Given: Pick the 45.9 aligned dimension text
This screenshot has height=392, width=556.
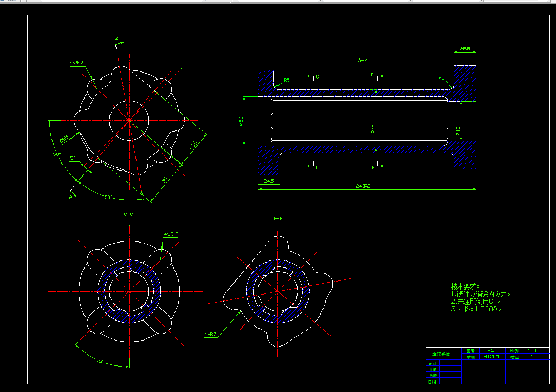Looking at the screenshot, I should pos(192,145).
